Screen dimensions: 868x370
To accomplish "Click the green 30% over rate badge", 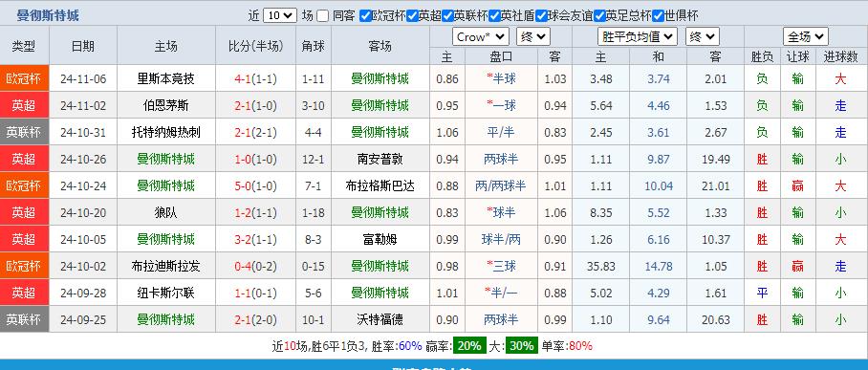I will [x=521, y=346].
